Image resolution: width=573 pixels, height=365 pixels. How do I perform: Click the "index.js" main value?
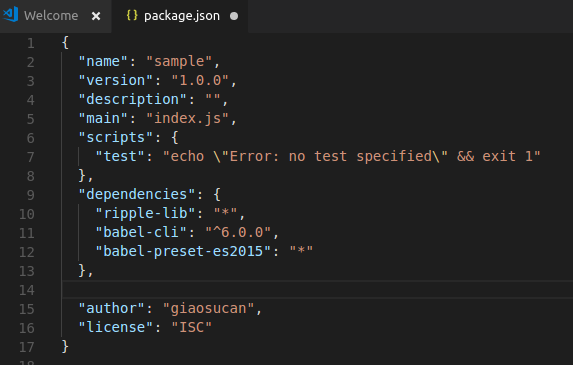pos(187,118)
